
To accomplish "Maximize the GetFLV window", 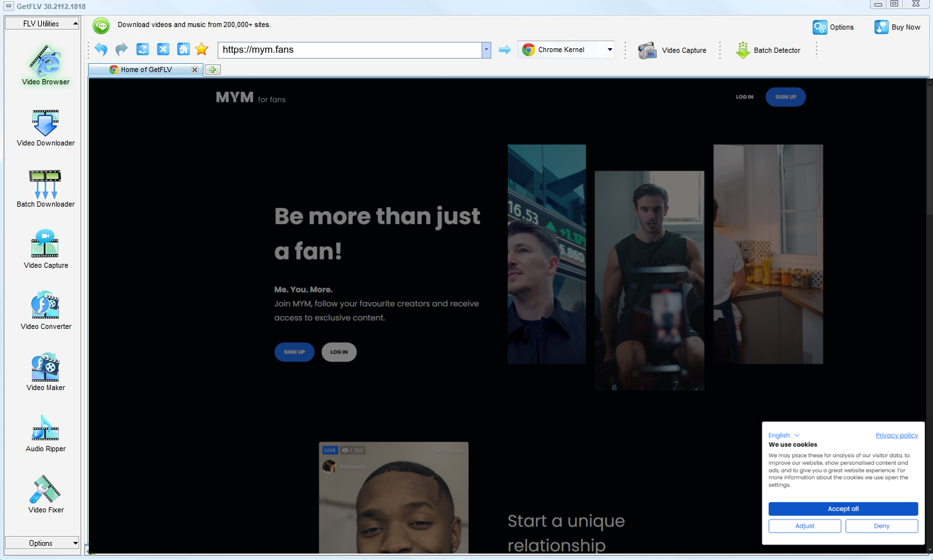I will pyautogui.click(x=894, y=4).
